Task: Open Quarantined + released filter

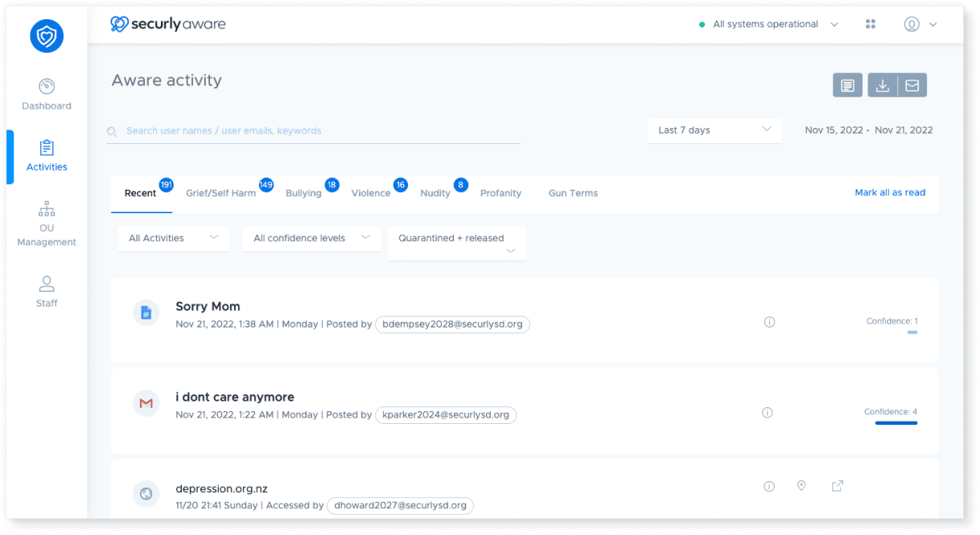Action: coord(457,244)
